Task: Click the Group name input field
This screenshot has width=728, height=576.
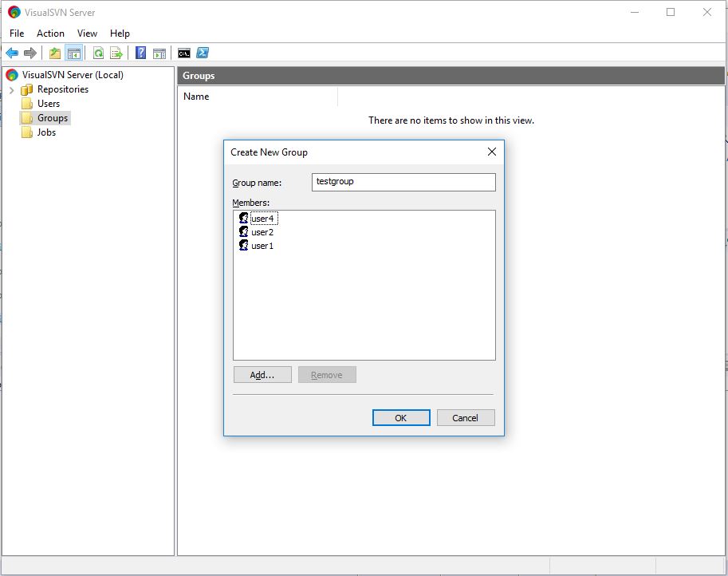Action: pyautogui.click(x=403, y=182)
